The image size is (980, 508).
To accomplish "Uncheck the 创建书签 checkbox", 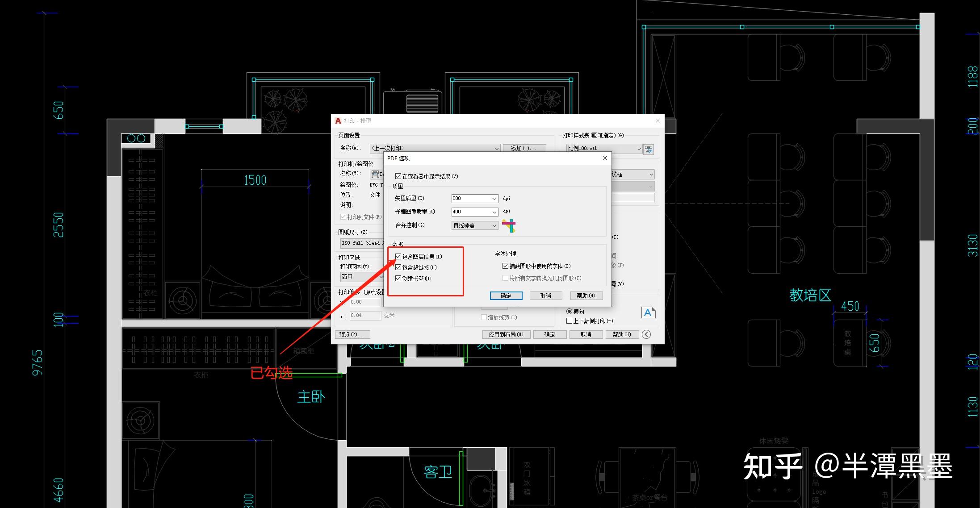I will point(398,279).
